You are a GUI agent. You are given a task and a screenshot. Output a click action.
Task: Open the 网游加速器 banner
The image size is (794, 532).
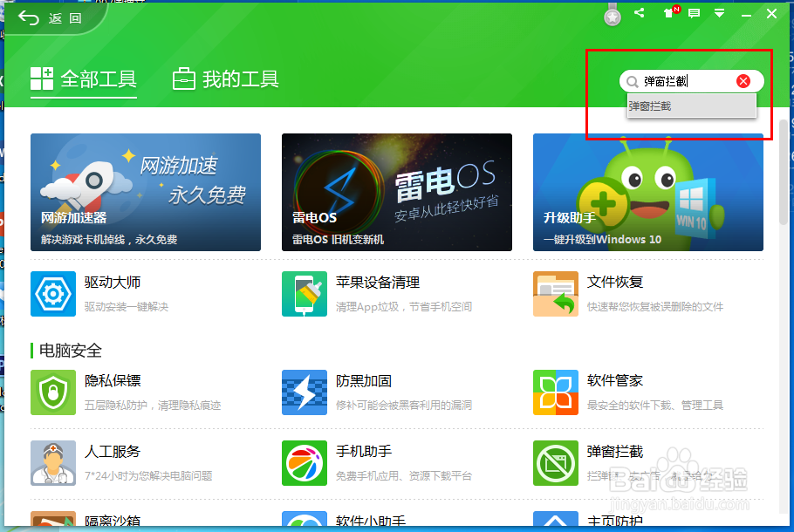click(146, 193)
